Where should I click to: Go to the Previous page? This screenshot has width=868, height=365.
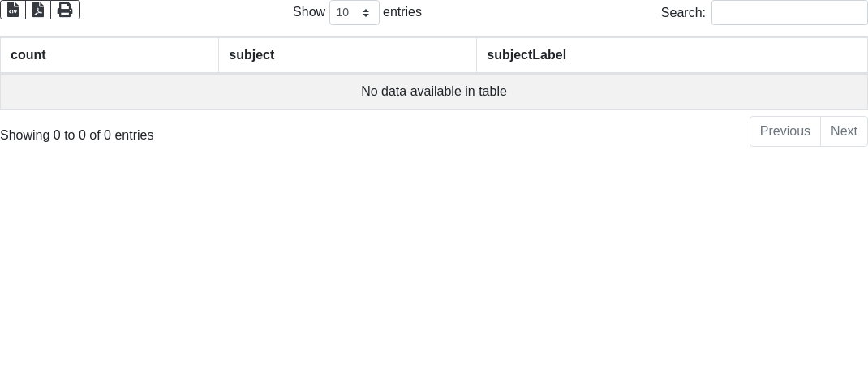[784, 131]
